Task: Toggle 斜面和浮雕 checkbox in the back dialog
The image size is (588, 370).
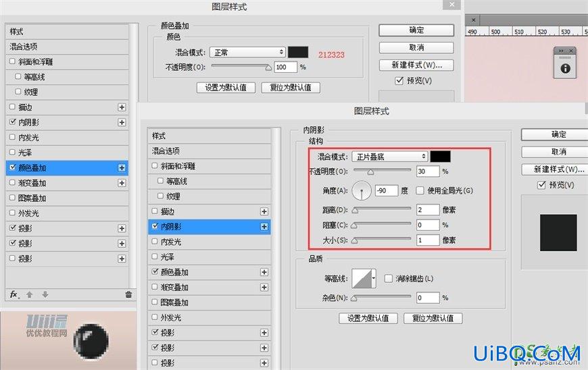Action: click(12, 61)
